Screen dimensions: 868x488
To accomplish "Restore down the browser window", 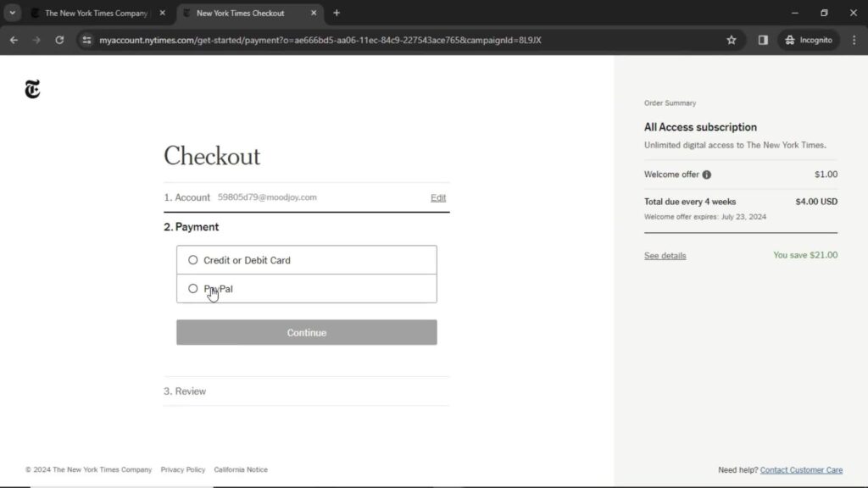I will tap(824, 13).
